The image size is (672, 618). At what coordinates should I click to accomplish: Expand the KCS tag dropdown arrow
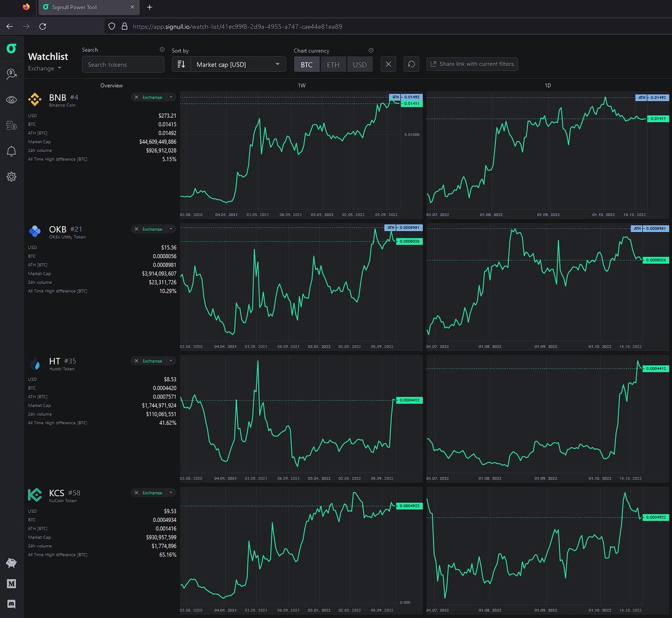(x=171, y=493)
